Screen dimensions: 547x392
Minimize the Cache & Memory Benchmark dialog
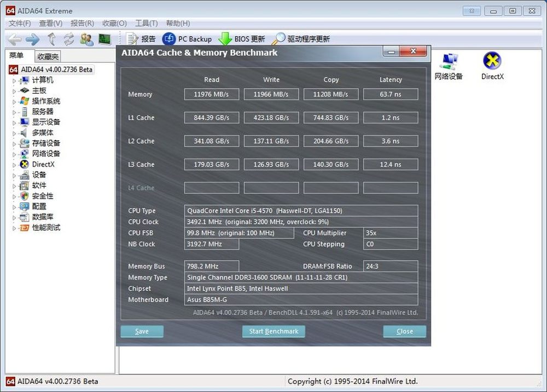(x=391, y=51)
